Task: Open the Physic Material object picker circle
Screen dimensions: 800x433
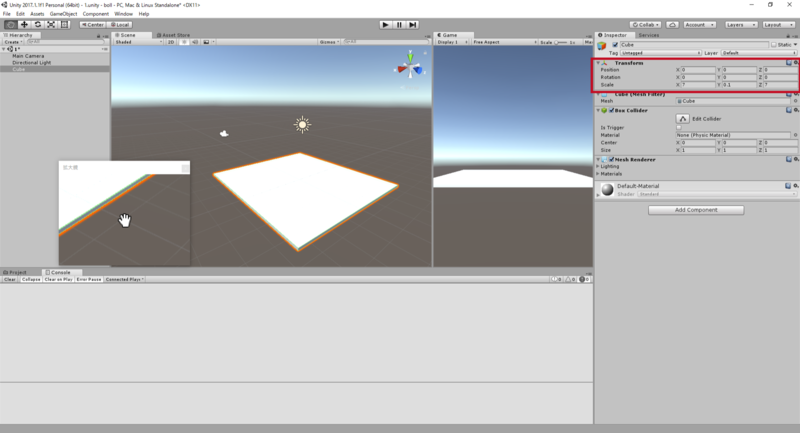Action: pyautogui.click(x=795, y=135)
